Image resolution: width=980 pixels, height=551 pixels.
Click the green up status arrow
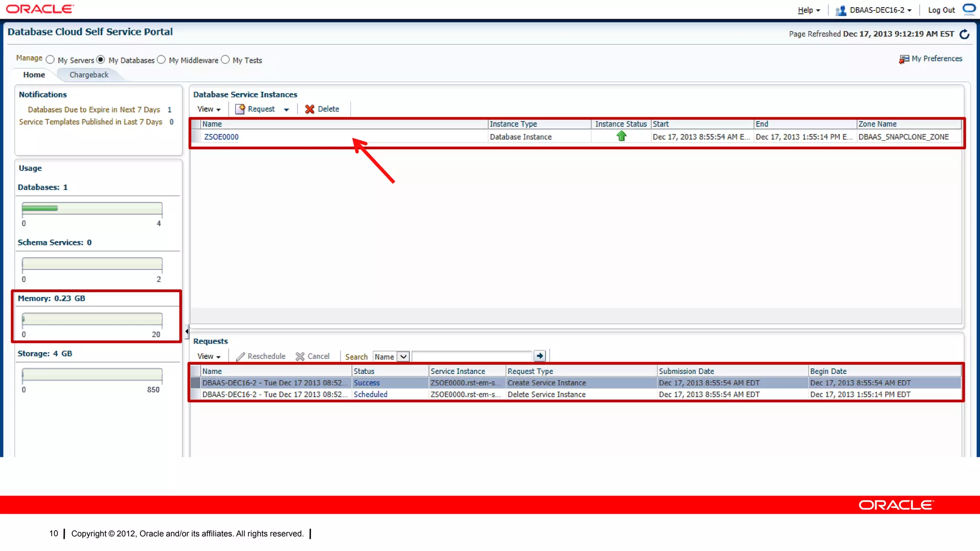pos(621,136)
